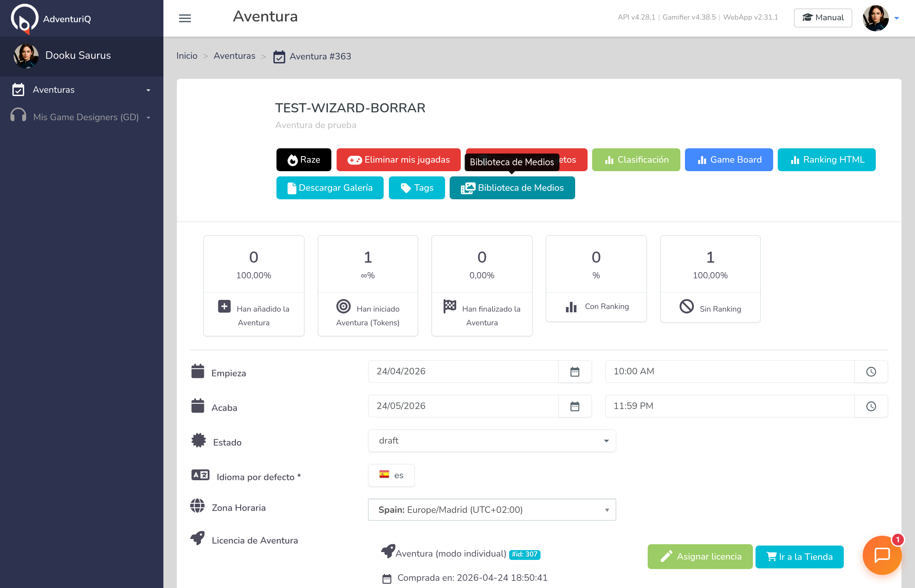Open the calendar picker for Empieza date
This screenshot has width=915, height=588.
coord(575,371)
